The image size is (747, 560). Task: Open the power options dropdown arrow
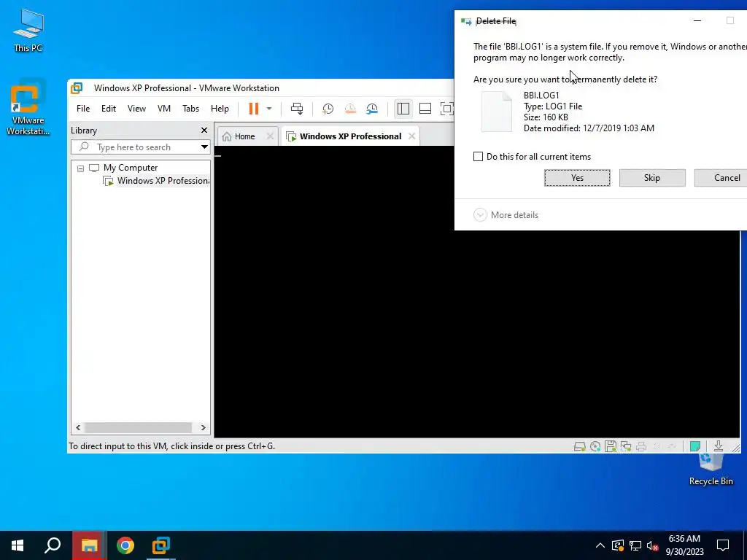269,109
